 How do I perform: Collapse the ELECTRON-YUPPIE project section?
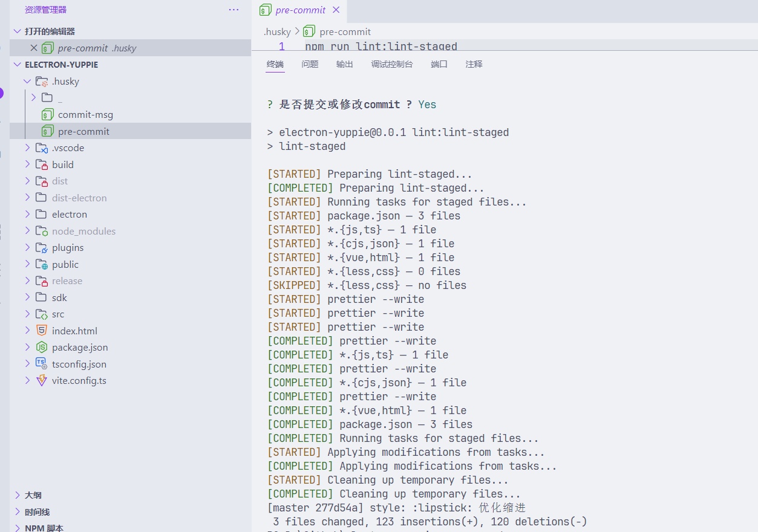pos(18,65)
